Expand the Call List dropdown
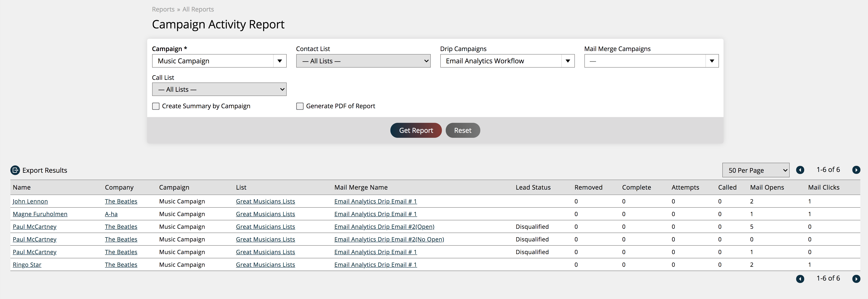The height and width of the screenshot is (299, 868). pyautogui.click(x=219, y=90)
